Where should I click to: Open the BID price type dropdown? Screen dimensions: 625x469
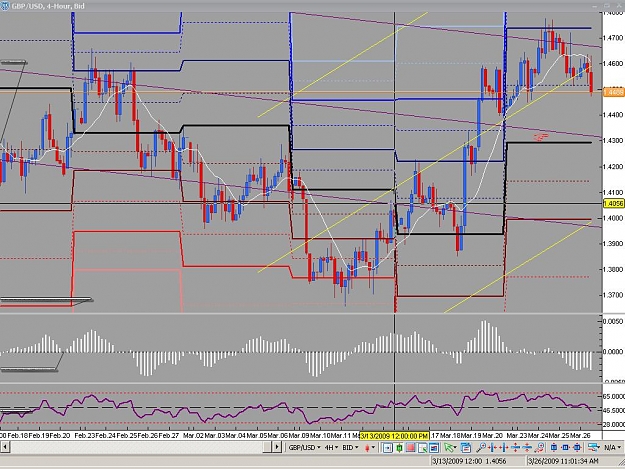click(x=350, y=447)
